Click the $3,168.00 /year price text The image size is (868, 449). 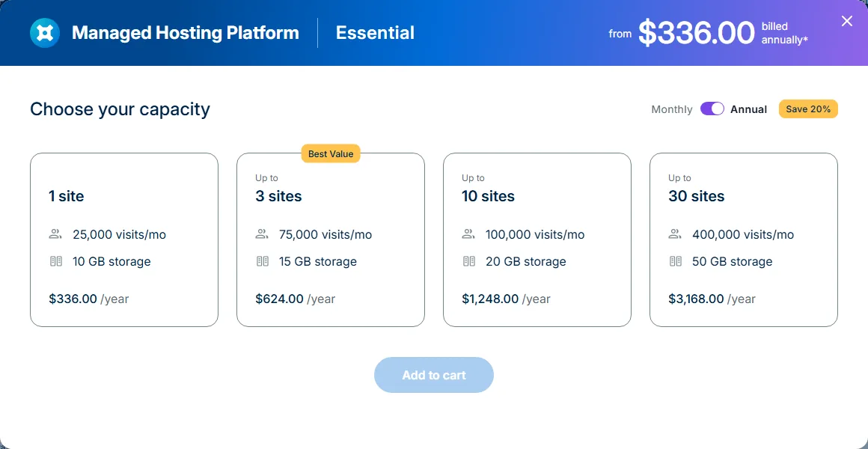coord(712,299)
